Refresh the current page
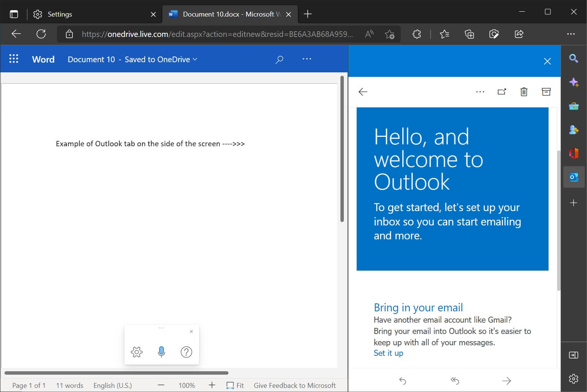587x392 pixels. coord(41,34)
